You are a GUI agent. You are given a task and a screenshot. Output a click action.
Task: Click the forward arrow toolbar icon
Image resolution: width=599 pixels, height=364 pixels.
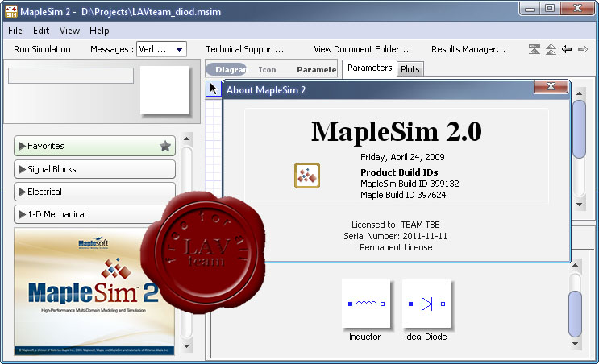(583, 49)
